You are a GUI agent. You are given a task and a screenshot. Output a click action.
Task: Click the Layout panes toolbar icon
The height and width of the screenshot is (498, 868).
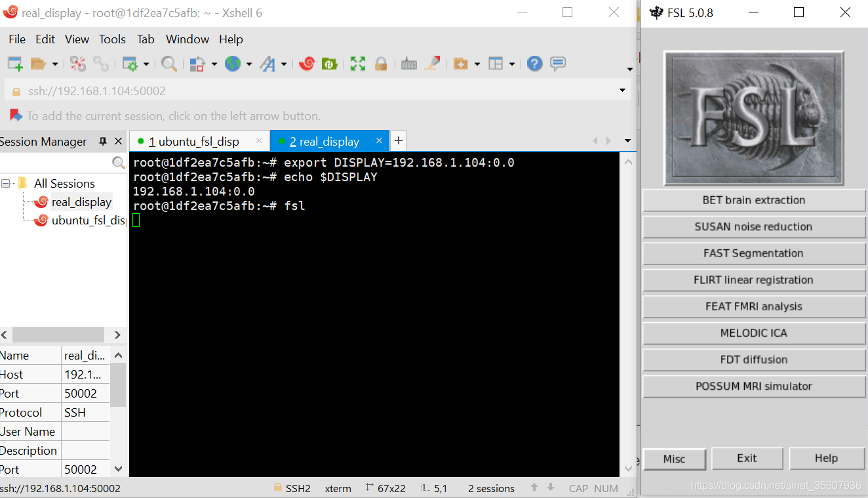tap(496, 64)
